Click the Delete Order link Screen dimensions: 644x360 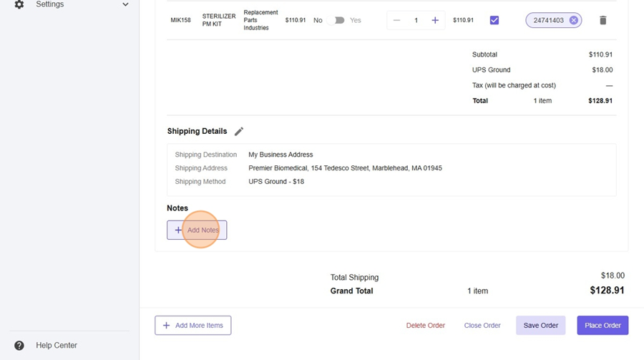coord(426,326)
